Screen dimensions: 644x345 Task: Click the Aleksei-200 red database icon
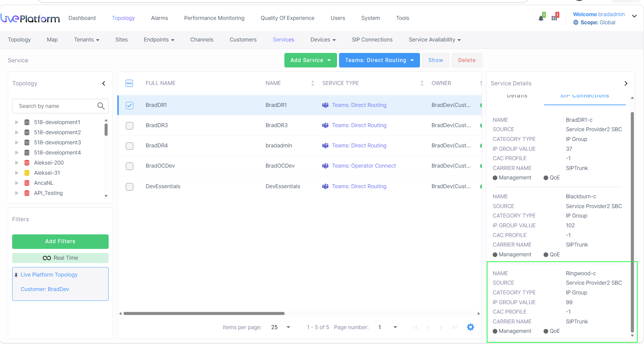27,163
